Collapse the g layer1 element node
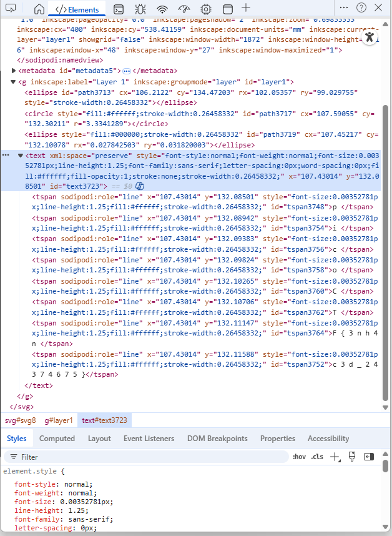 tap(13, 82)
